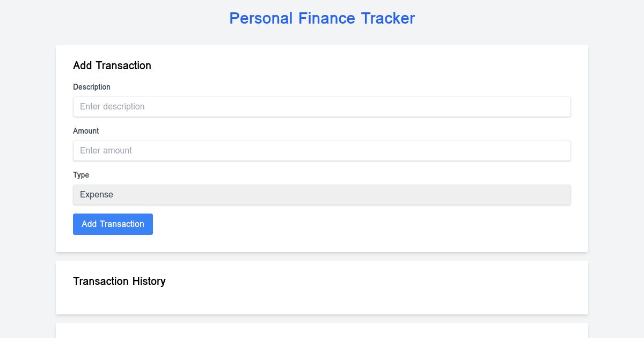This screenshot has width=644, height=338.
Task: Click the Personal Finance Tracker title
Action: 322,18
